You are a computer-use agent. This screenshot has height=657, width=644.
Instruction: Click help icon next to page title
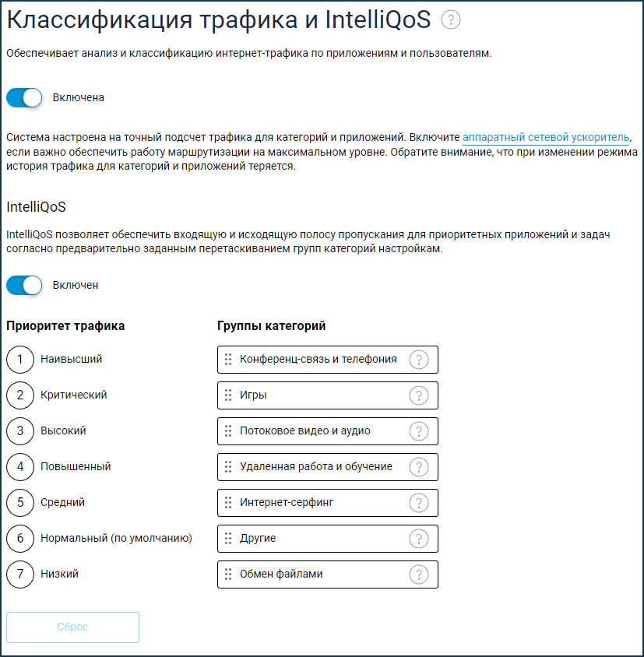pos(450,20)
